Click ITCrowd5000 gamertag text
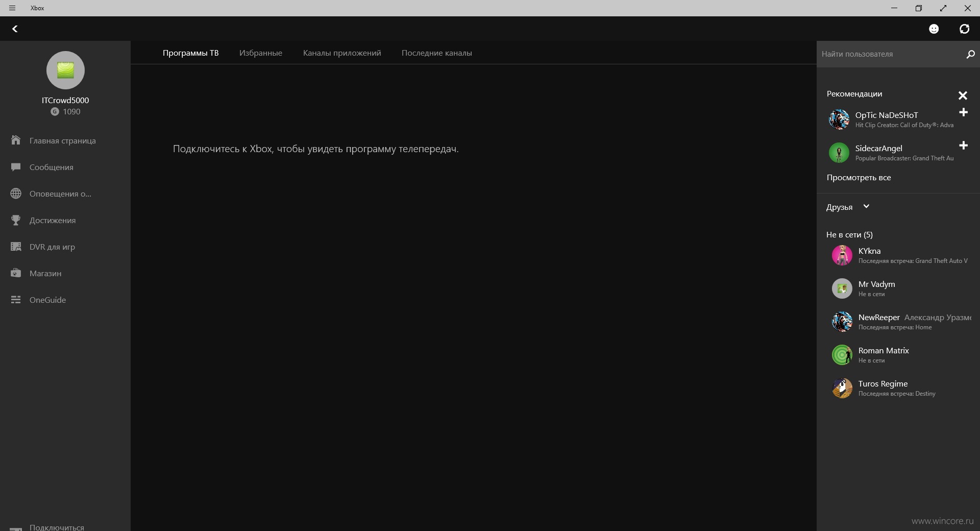 [x=65, y=100]
